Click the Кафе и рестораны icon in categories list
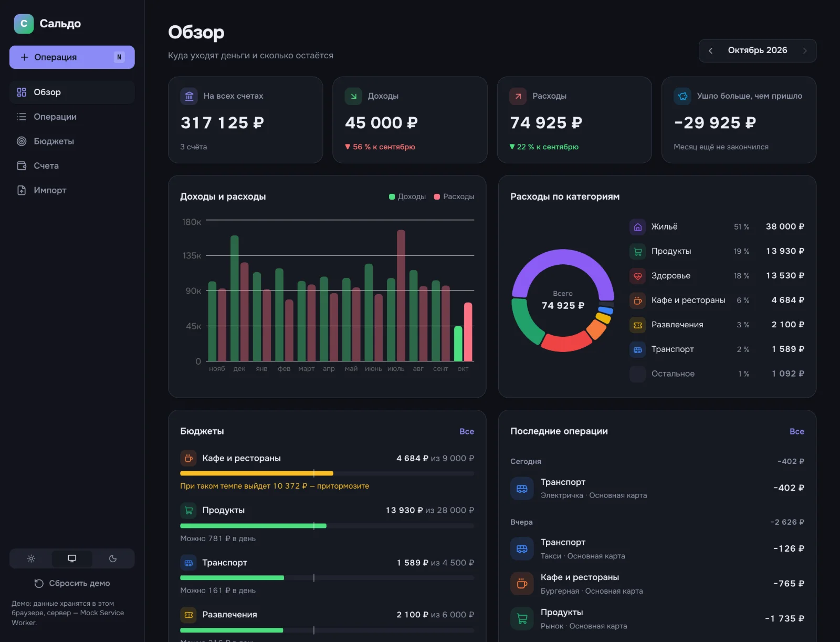840x642 pixels. 638,301
